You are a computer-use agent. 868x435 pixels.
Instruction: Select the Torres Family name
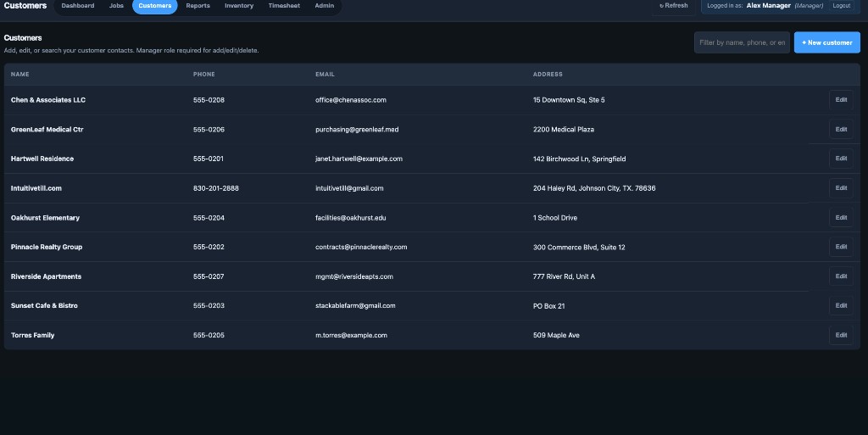point(33,335)
